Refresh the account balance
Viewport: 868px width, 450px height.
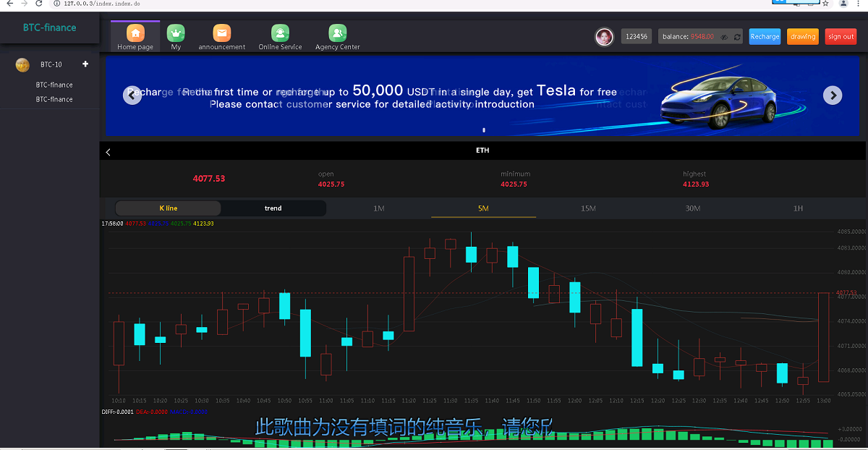click(736, 37)
